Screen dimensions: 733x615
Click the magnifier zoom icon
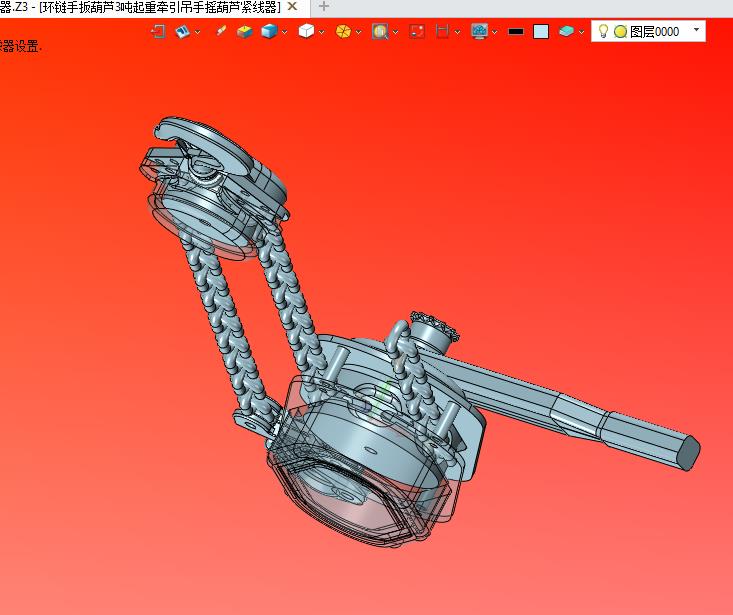coord(380,31)
